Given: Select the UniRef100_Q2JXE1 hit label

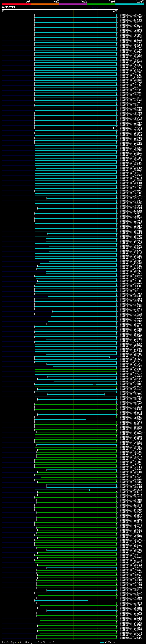Looking at the screenshot, I should point(131,397).
